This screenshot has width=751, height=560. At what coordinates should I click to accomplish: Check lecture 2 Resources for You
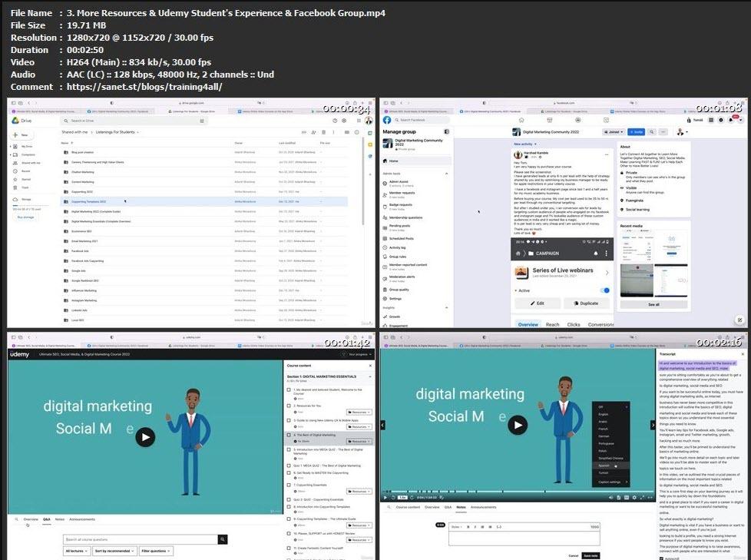pyautogui.click(x=289, y=406)
